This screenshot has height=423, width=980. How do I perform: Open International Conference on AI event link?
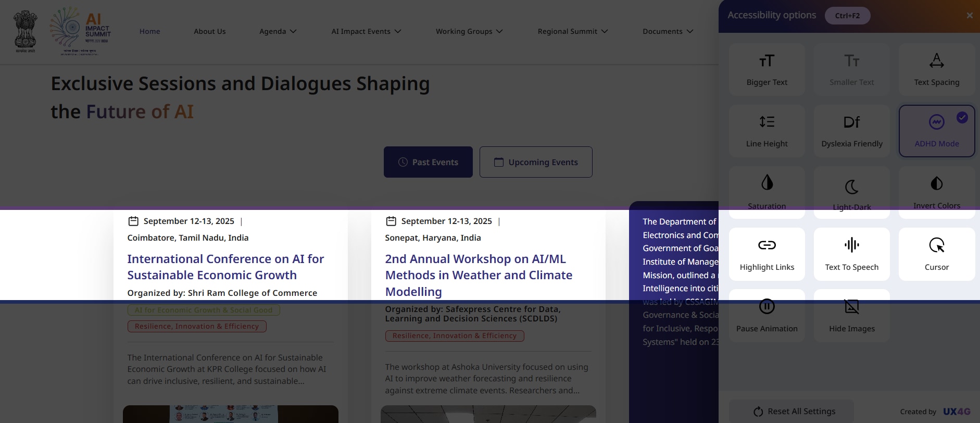click(225, 267)
